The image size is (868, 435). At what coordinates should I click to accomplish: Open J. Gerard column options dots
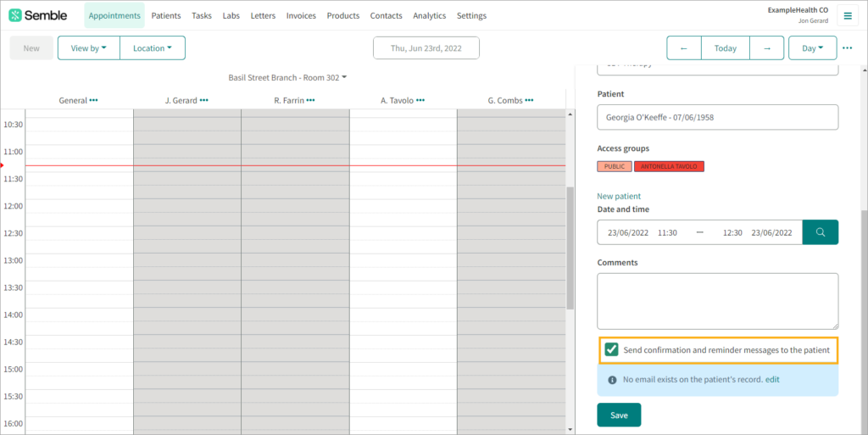203,100
